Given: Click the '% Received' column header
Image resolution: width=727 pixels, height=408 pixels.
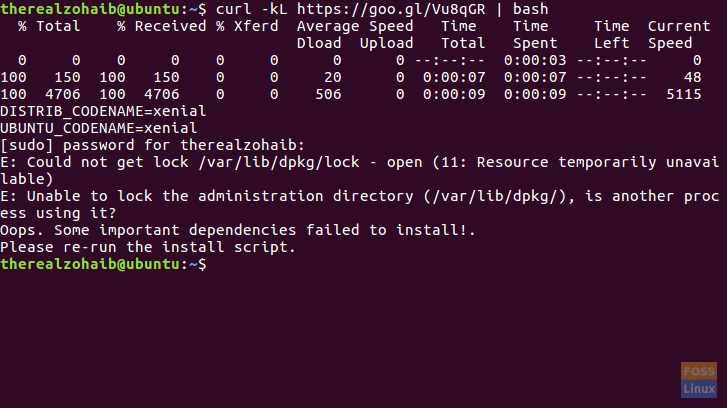Looking at the screenshot, I should click(161, 26).
